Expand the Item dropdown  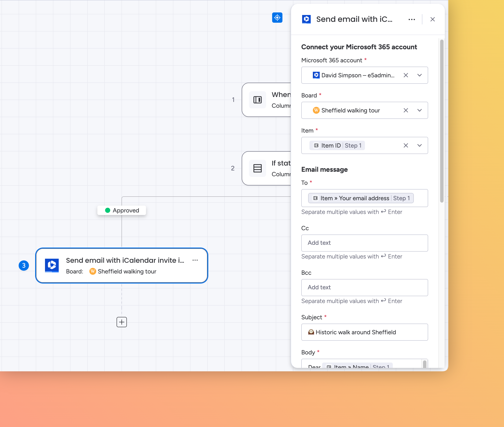(420, 145)
